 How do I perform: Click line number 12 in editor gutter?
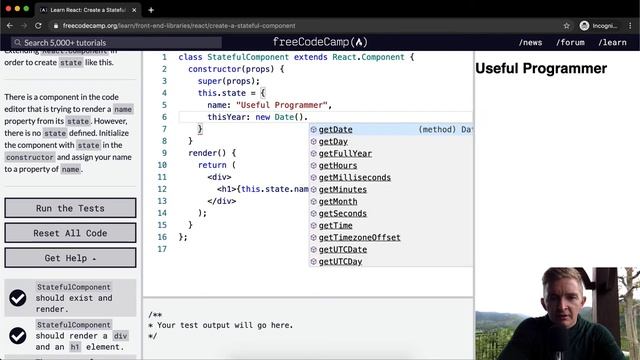(x=162, y=189)
